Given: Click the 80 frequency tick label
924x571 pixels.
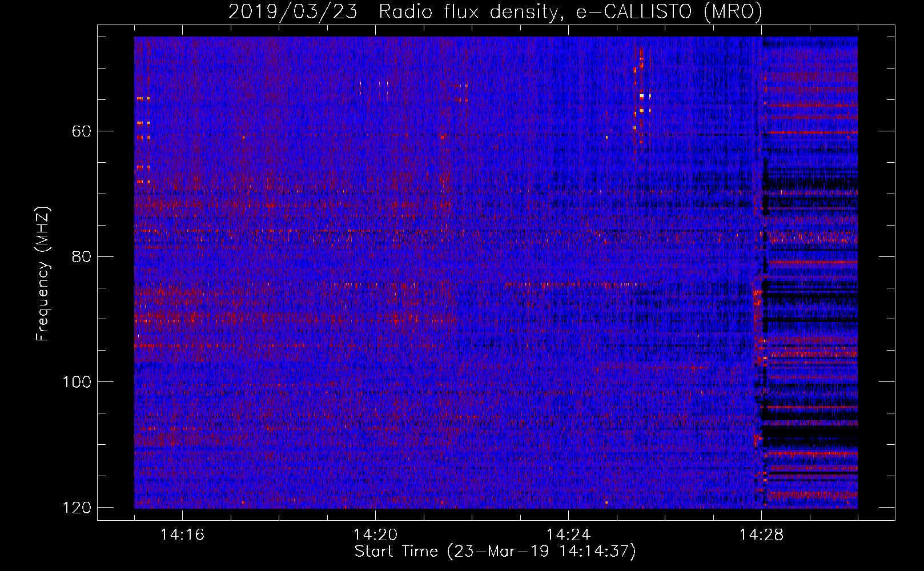Looking at the screenshot, I should tap(81, 256).
